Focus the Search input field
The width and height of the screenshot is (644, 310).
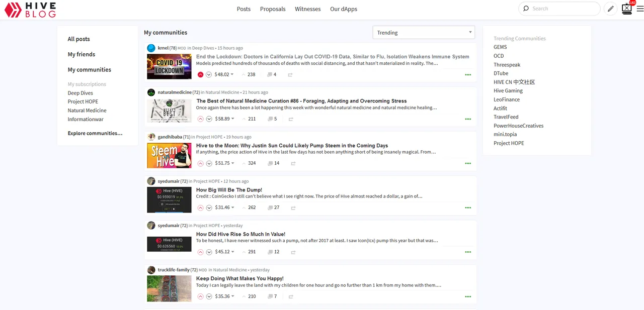[559, 9]
